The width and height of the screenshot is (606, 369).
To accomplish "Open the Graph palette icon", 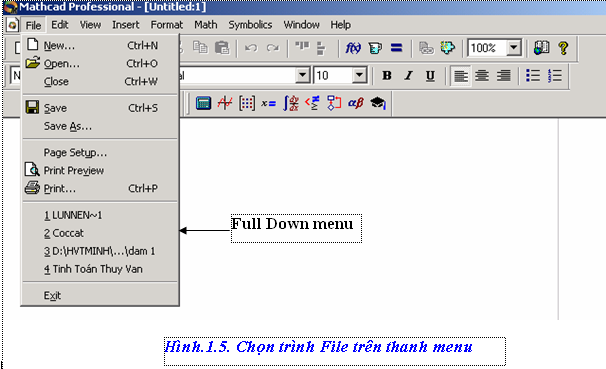I will [x=225, y=103].
